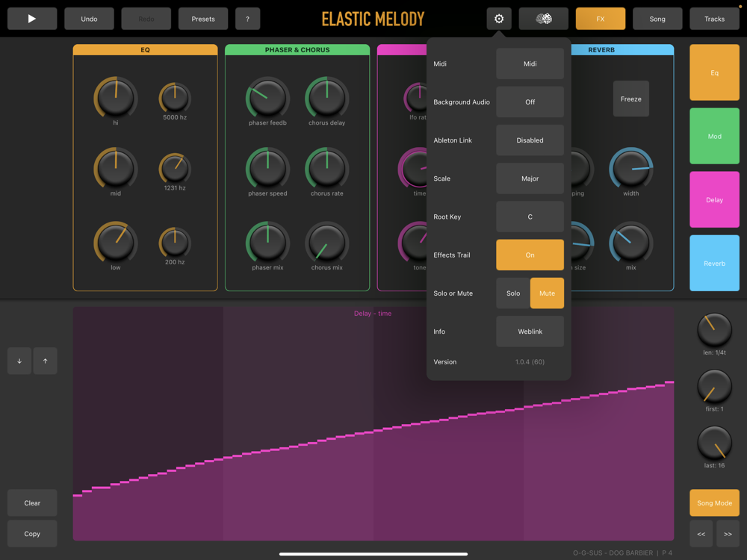Image resolution: width=747 pixels, height=560 pixels.
Task: Toggle Background Audio Off button
Action: pyautogui.click(x=530, y=102)
